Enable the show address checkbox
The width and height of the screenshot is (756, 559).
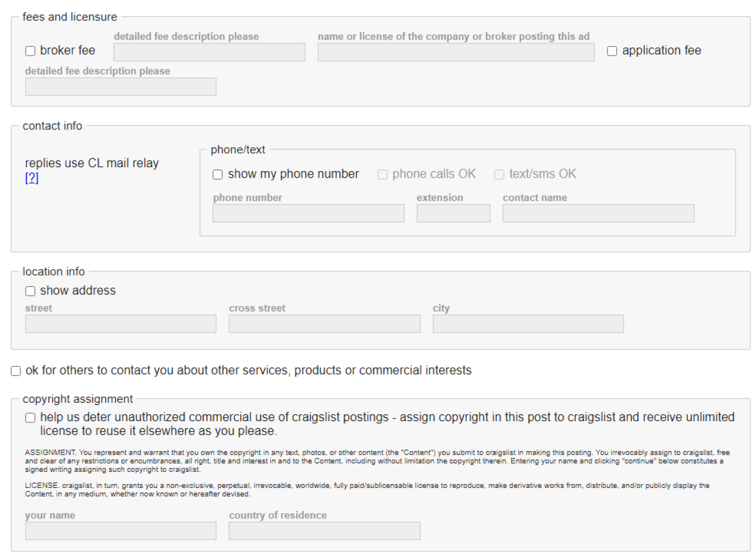point(31,291)
